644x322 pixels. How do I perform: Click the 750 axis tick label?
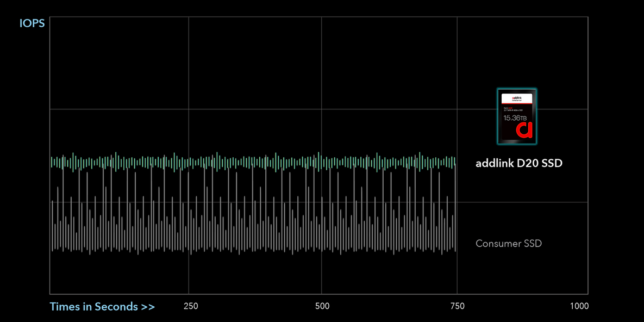(x=458, y=306)
